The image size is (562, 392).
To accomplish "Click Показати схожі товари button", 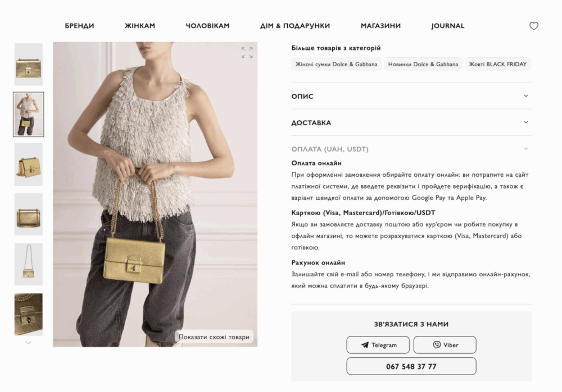I will tap(214, 337).
